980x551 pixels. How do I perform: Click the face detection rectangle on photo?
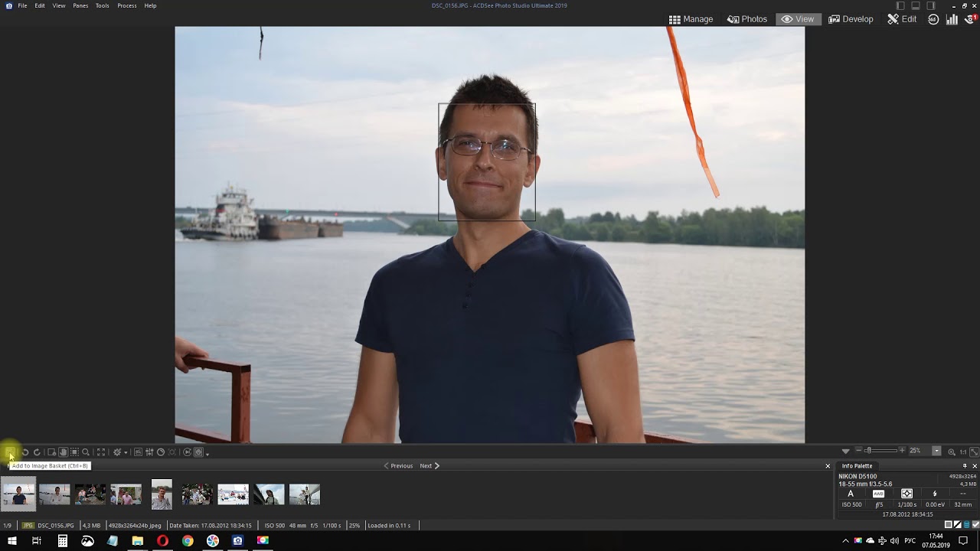(487, 162)
